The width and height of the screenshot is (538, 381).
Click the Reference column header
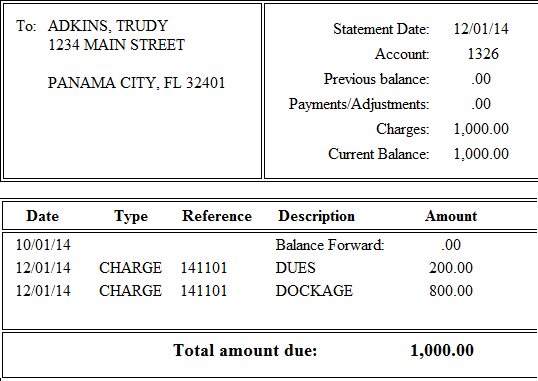click(217, 216)
